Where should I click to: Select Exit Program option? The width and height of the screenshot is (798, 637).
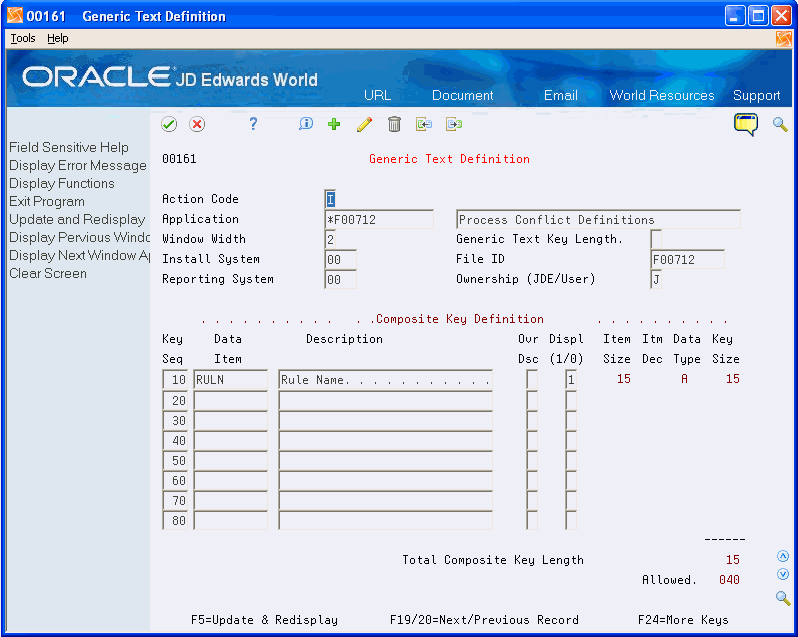(x=47, y=201)
